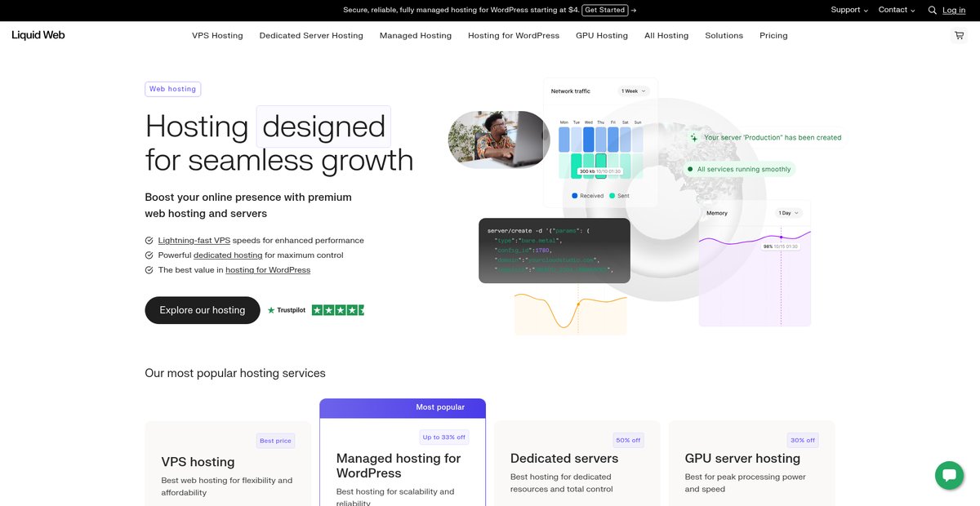Click the green Sent legend dot
The width and height of the screenshot is (980, 506).
tap(612, 196)
